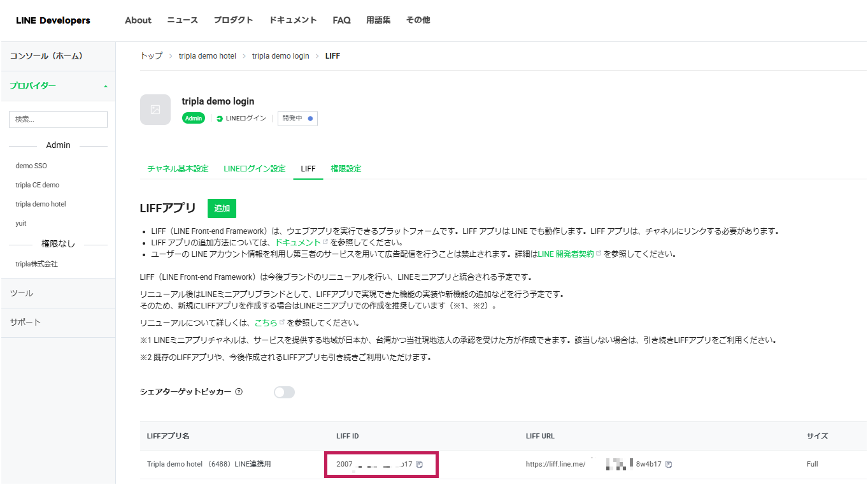Click the LINE Developers logo
This screenshot has width=868, height=485.
(x=53, y=20)
